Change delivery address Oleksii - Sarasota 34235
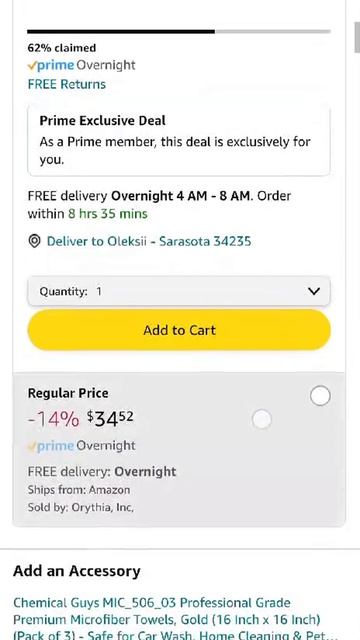Viewport: 360px width, 640px height. coord(149,241)
